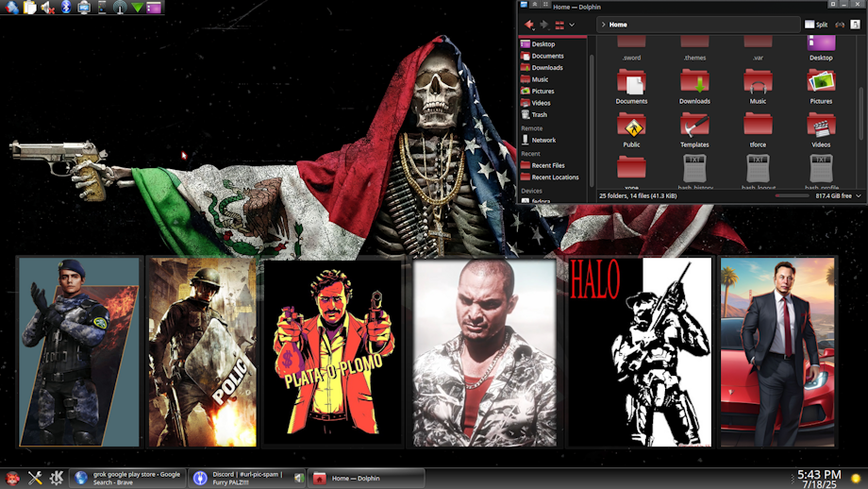Select Network in the Remote section

point(542,140)
